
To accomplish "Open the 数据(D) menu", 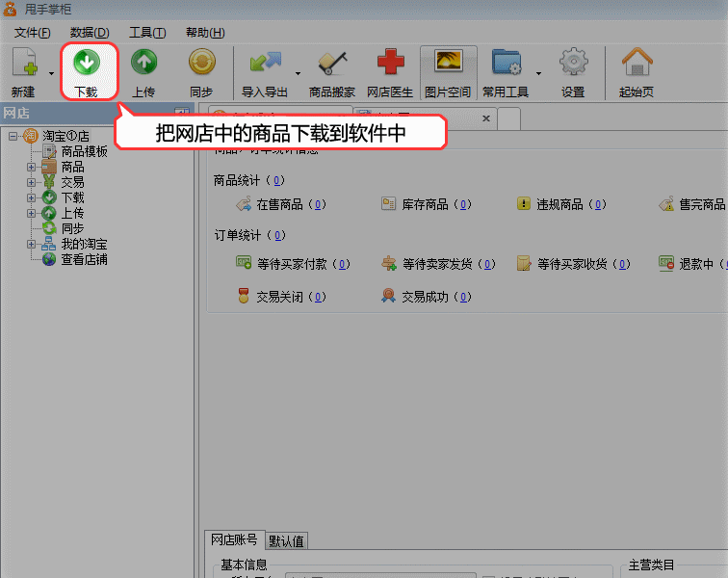I will (90, 33).
